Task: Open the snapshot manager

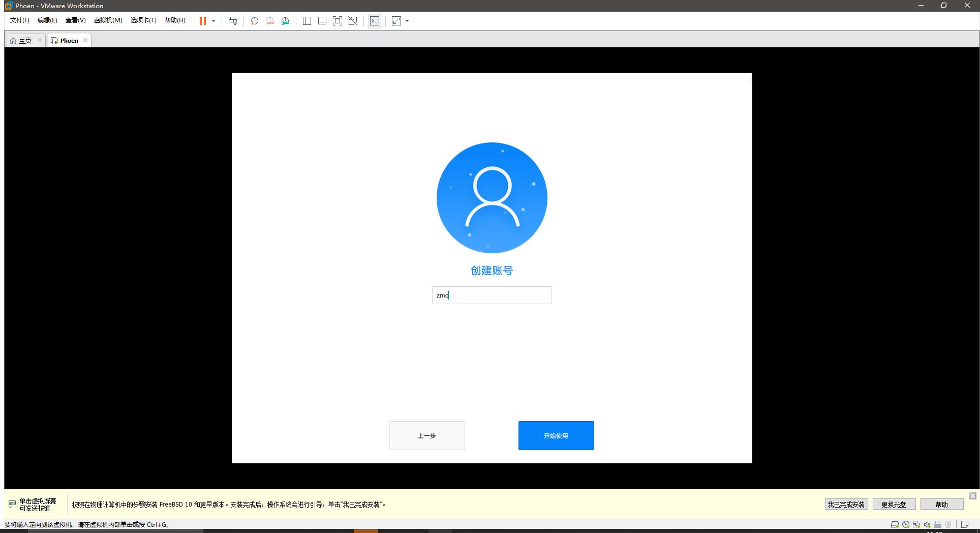Action: point(285,21)
